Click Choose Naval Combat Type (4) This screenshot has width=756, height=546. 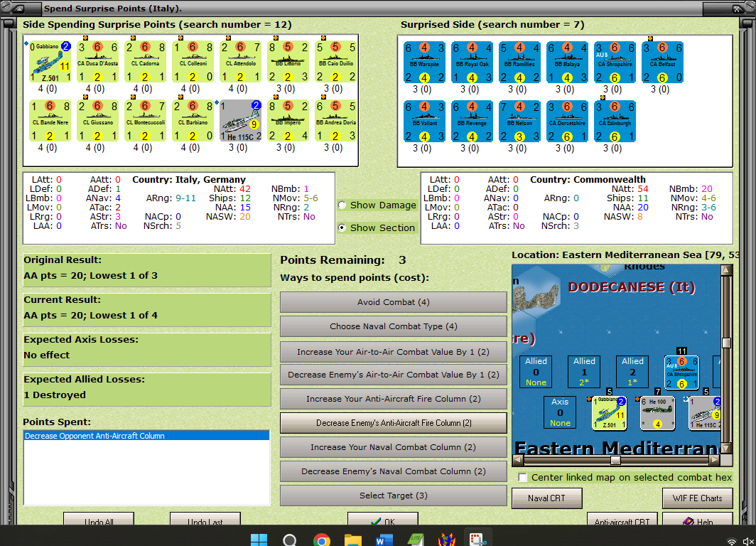click(x=394, y=326)
